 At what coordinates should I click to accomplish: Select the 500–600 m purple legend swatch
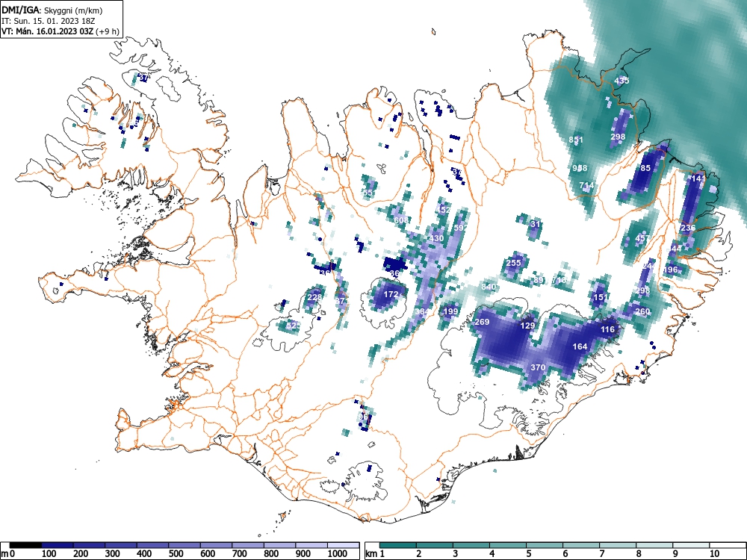click(185, 545)
